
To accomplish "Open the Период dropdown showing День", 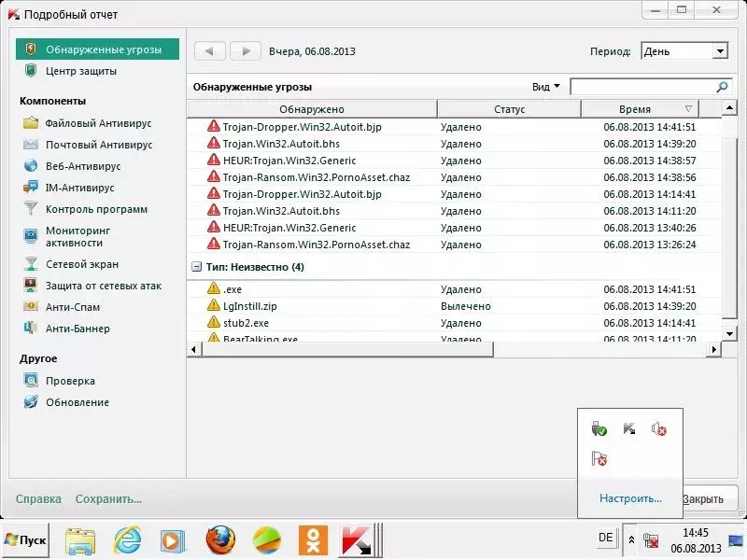I will tap(684, 51).
